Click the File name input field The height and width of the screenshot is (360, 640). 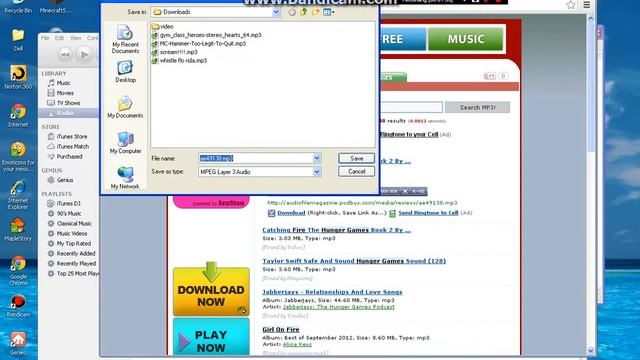(x=256, y=158)
